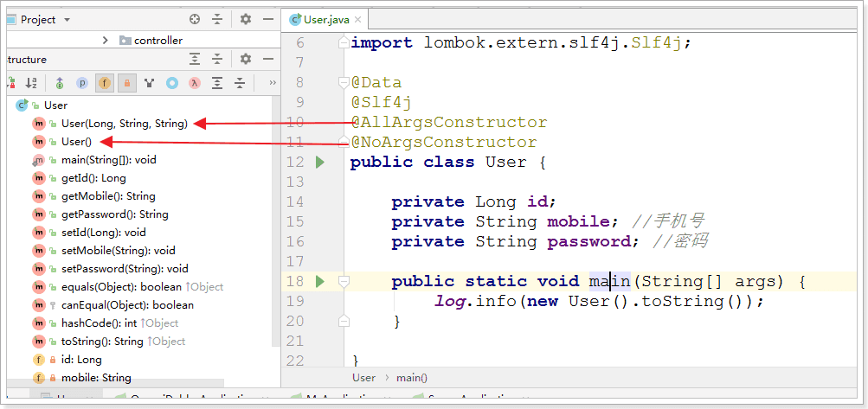Toggle Show Properties 'p' icon
The width and height of the screenshot is (868, 409).
82,83
